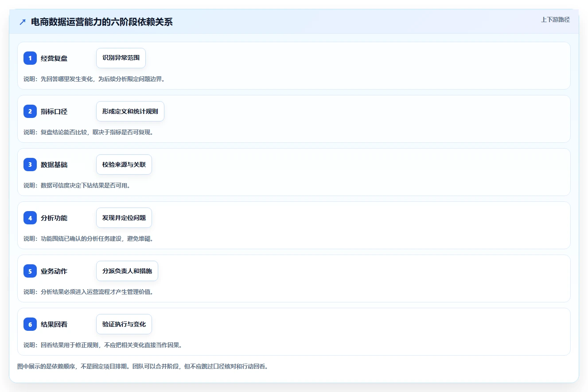Click the 发现并定位问题 chip

click(124, 218)
